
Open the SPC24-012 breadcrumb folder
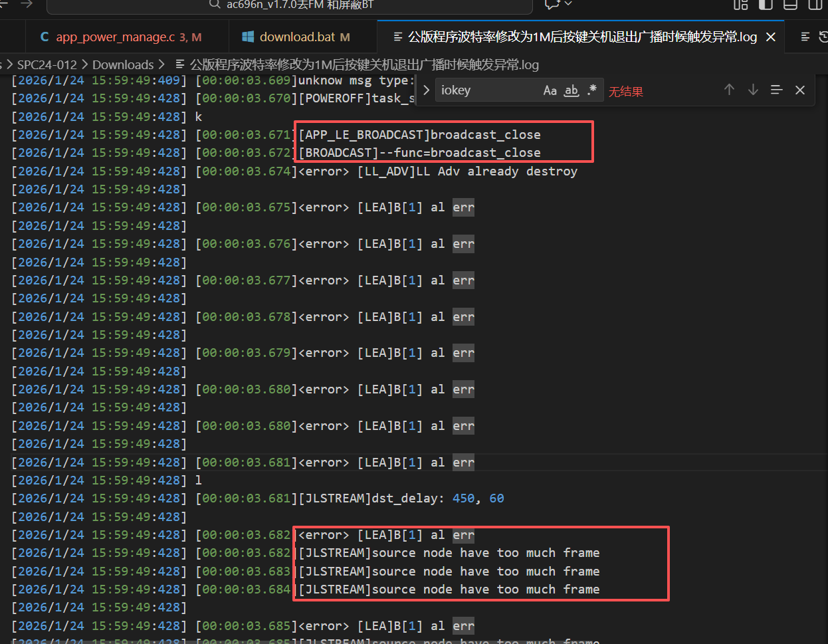point(47,64)
